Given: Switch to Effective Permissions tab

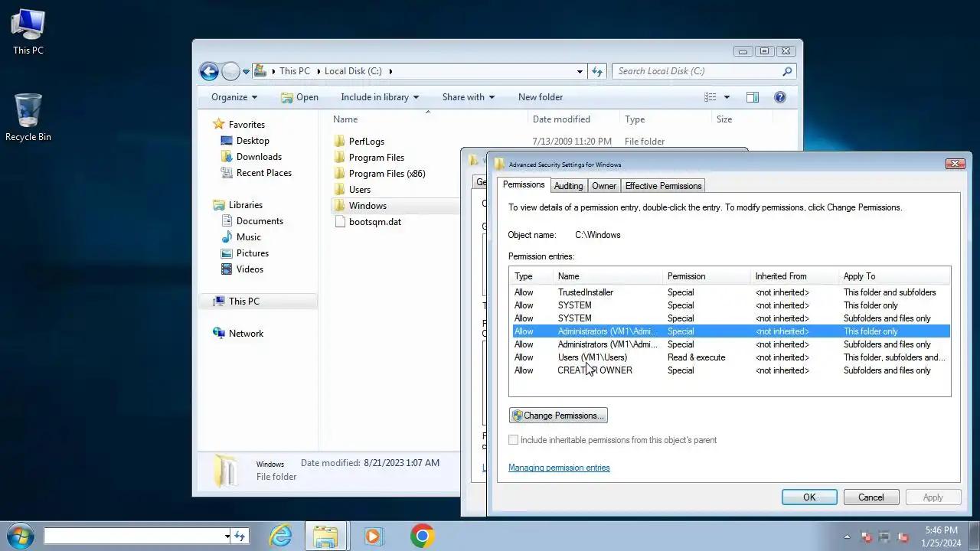Looking at the screenshot, I should [663, 186].
